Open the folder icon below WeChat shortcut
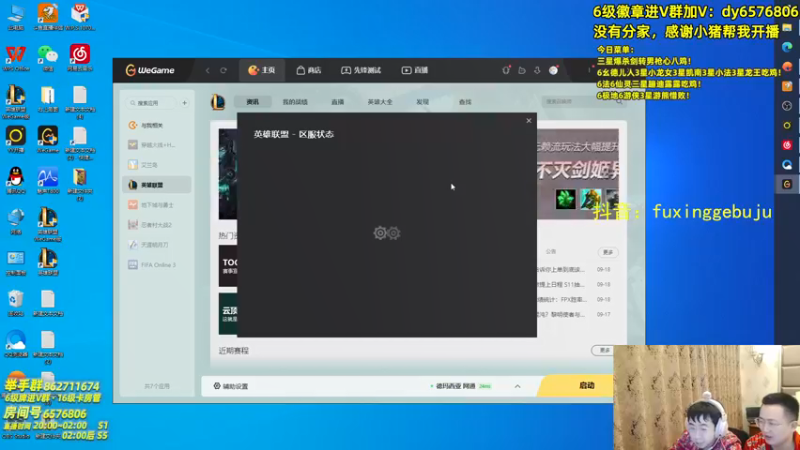Image resolution: width=800 pixels, height=450 pixels. 48,98
